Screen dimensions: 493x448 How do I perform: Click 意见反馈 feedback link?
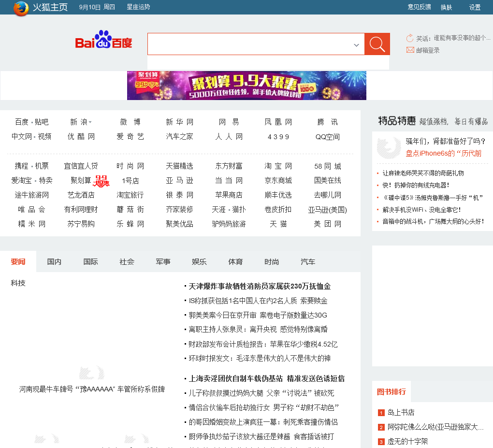point(419,7)
